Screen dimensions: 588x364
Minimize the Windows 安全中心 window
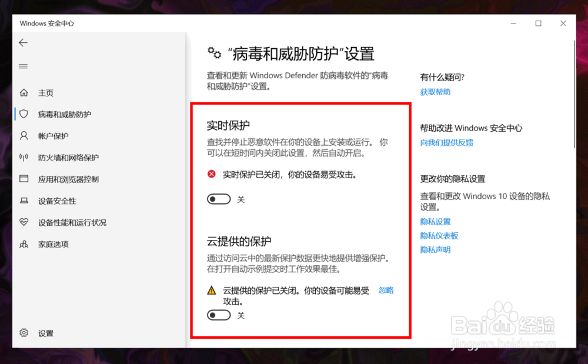tap(513, 24)
